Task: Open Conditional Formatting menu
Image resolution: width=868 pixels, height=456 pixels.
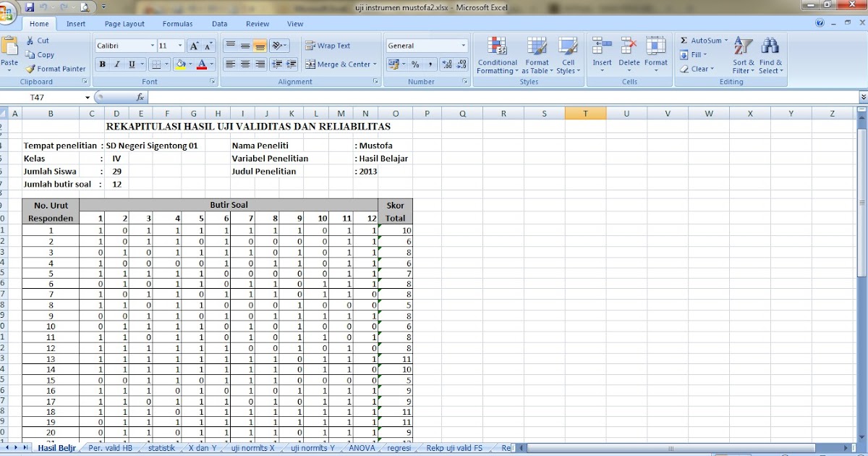Action: (497, 55)
